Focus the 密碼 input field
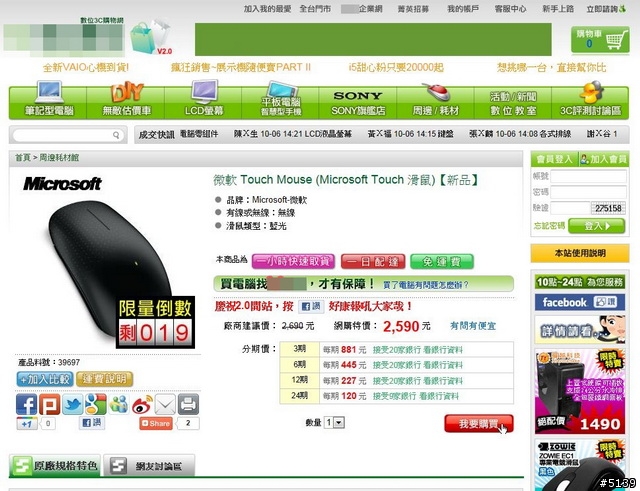The width and height of the screenshot is (640, 491). (x=588, y=192)
